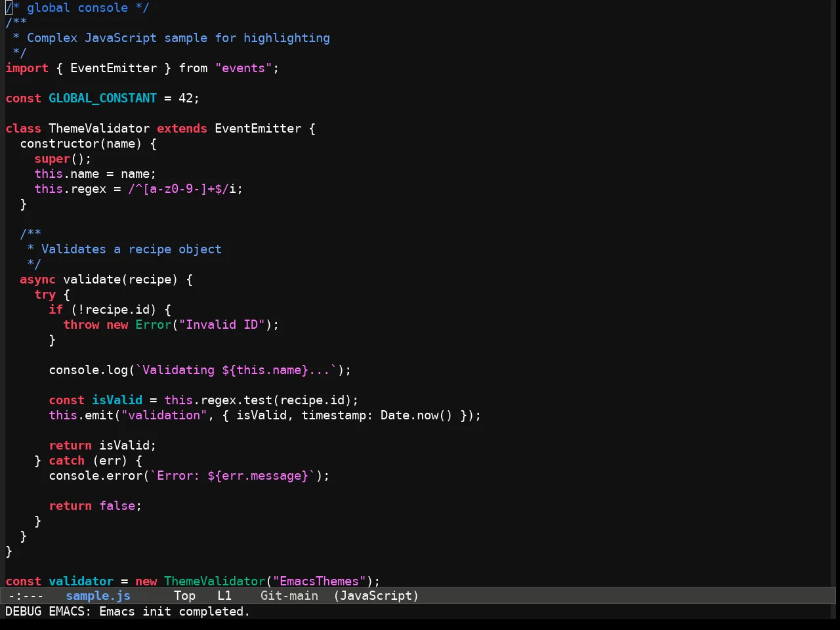The width and height of the screenshot is (840, 630).
Task: Click the "class" keyword
Action: (x=23, y=129)
